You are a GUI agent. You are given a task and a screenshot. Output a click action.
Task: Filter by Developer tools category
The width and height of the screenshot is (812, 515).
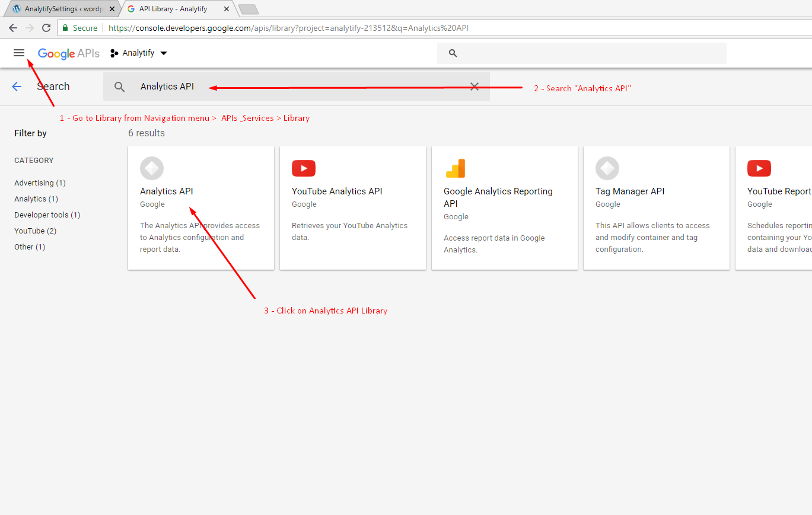47,215
